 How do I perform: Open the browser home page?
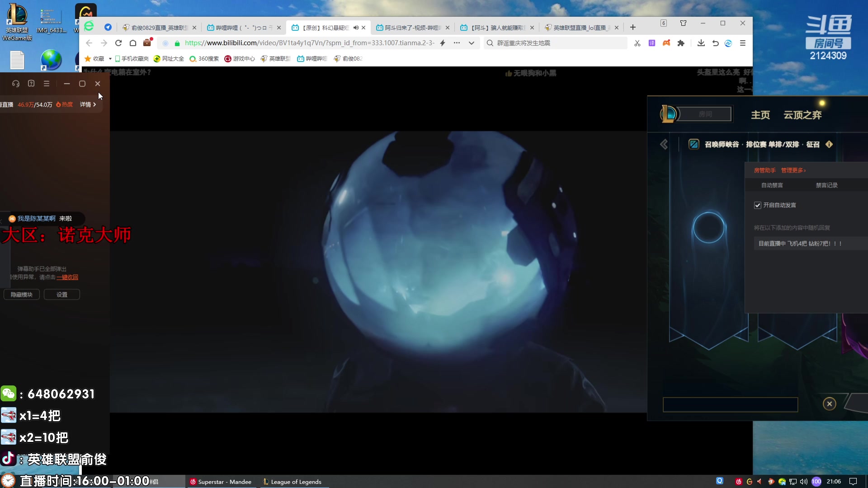(x=133, y=43)
